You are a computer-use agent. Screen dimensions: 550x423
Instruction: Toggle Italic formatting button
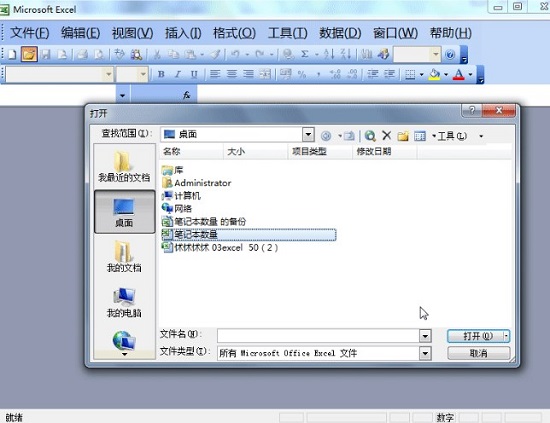click(178, 74)
